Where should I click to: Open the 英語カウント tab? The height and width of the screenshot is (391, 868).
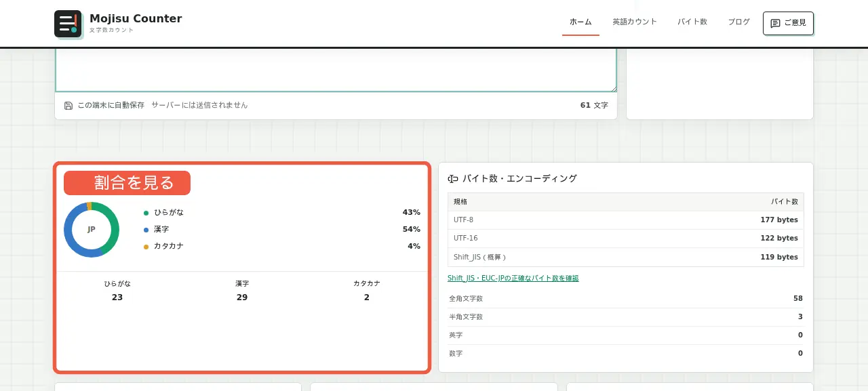[635, 22]
